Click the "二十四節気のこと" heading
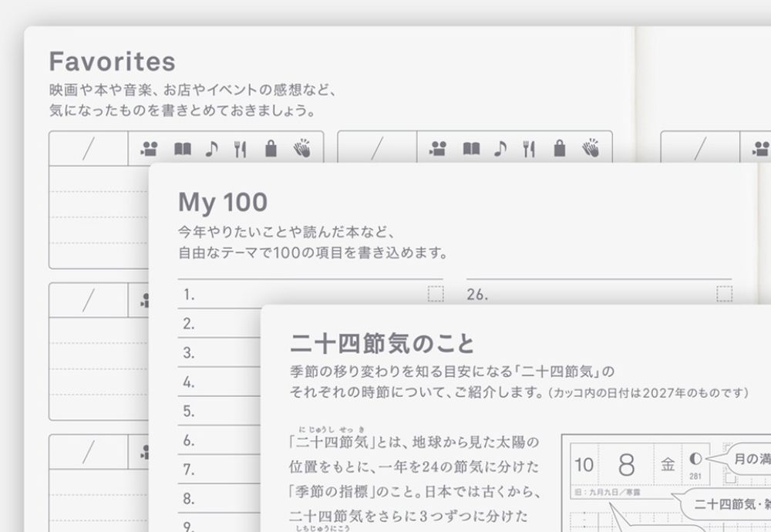 click(x=382, y=343)
